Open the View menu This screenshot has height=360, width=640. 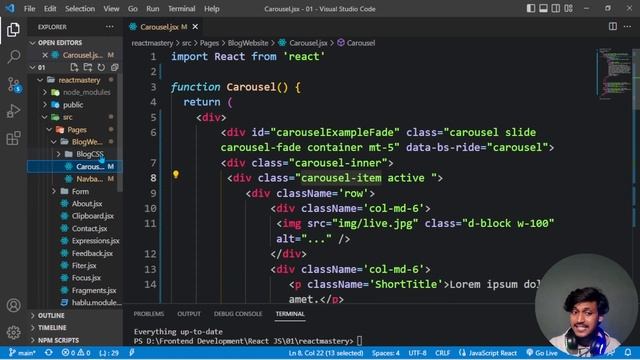pos(111,9)
